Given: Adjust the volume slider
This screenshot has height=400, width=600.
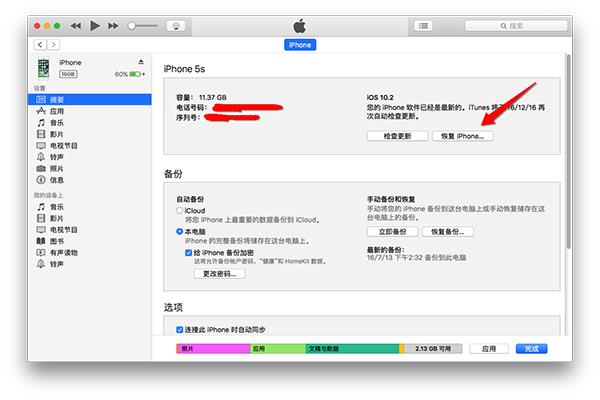Looking at the screenshot, I should pyautogui.click(x=143, y=26).
